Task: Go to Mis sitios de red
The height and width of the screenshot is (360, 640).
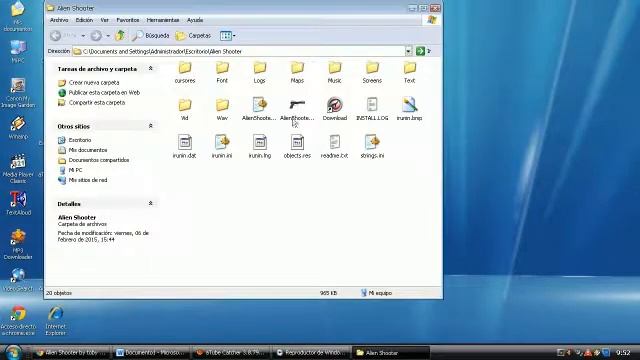Action: coord(88,180)
